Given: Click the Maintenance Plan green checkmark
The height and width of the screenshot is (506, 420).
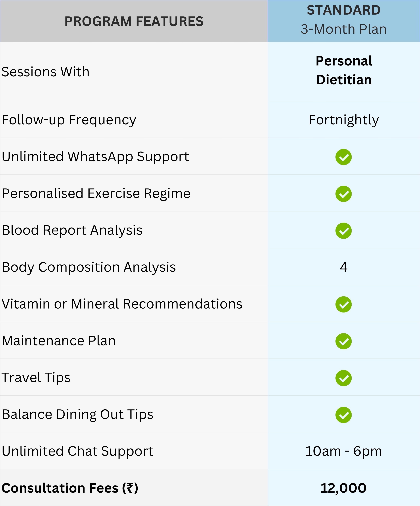Looking at the screenshot, I should coord(343,341).
